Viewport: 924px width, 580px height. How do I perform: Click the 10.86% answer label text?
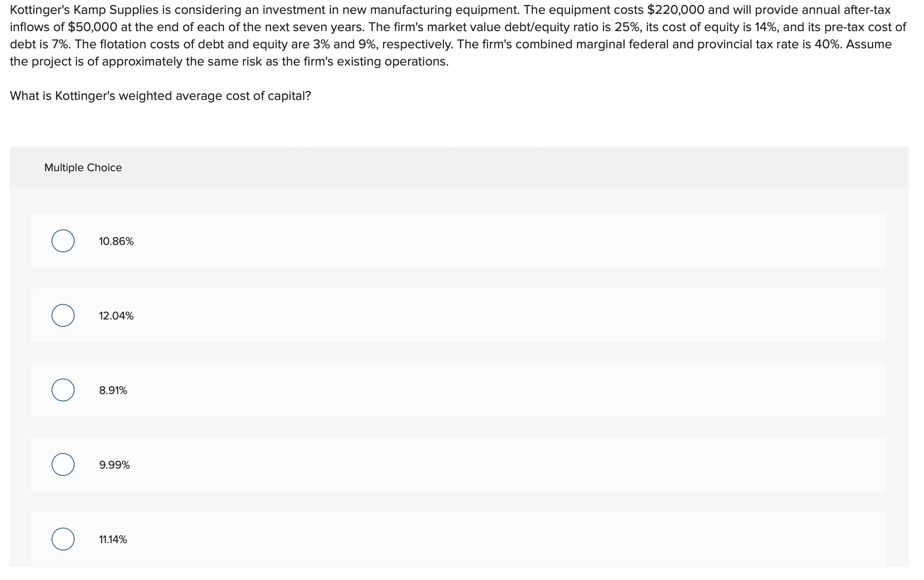click(x=116, y=241)
